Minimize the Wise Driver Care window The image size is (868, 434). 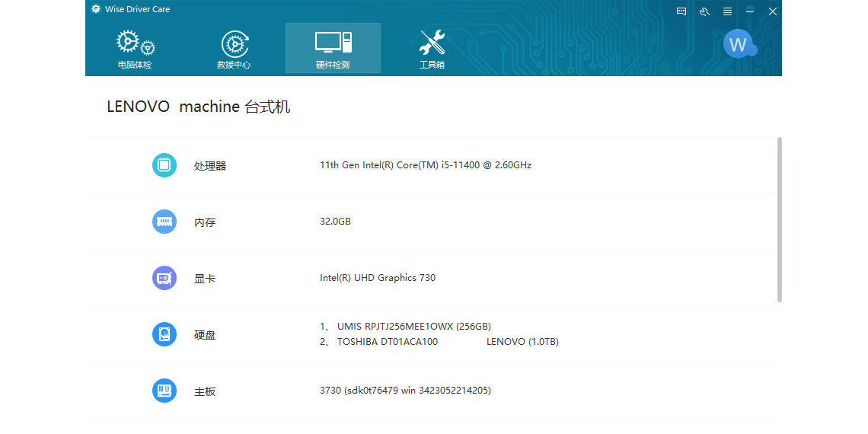[750, 11]
